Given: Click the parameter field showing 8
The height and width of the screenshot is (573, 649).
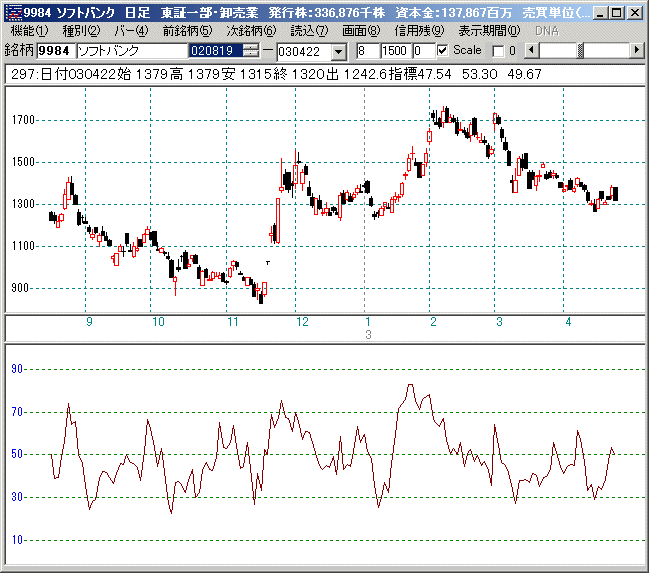Looking at the screenshot, I should [368, 51].
